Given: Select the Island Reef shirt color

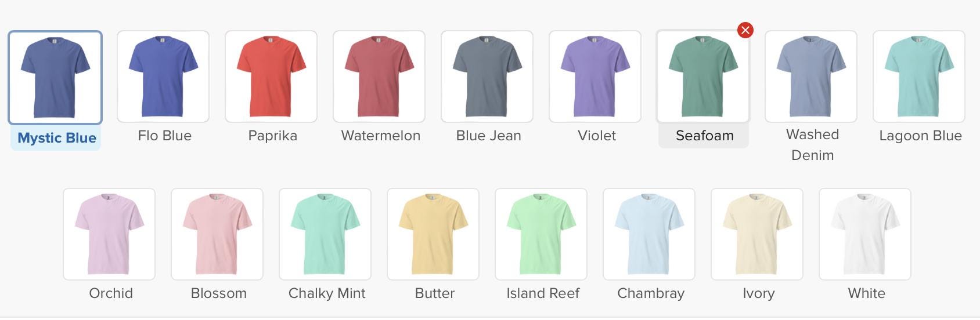Looking at the screenshot, I should 541,234.
